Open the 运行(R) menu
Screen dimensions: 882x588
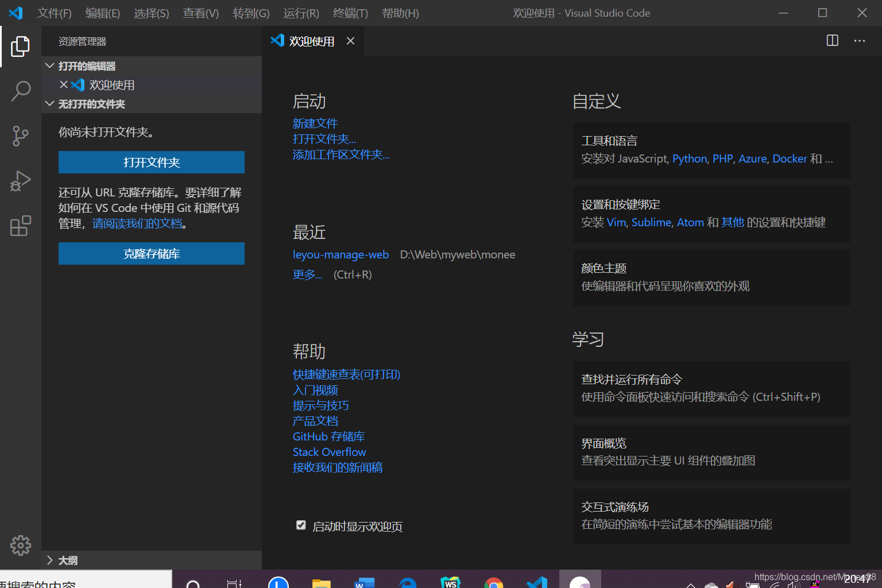coord(301,13)
